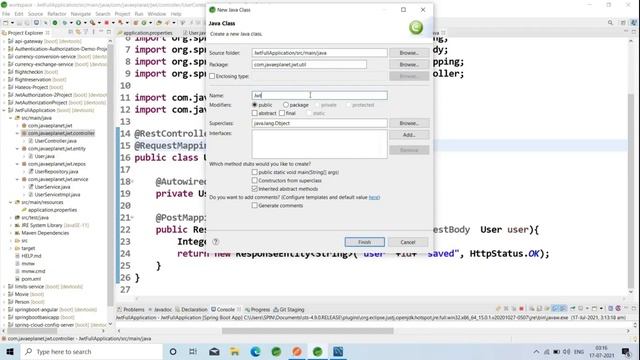Expand the api-gateway project

(4, 41)
